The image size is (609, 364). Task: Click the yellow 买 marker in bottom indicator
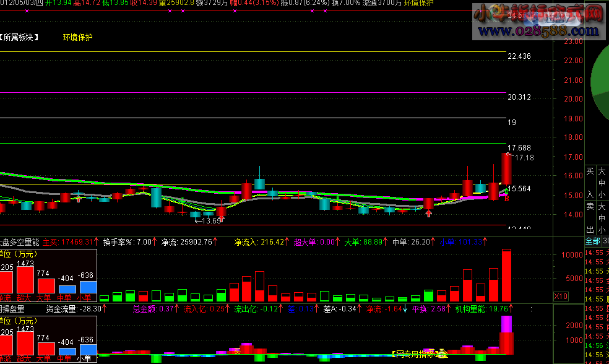coord(236,351)
